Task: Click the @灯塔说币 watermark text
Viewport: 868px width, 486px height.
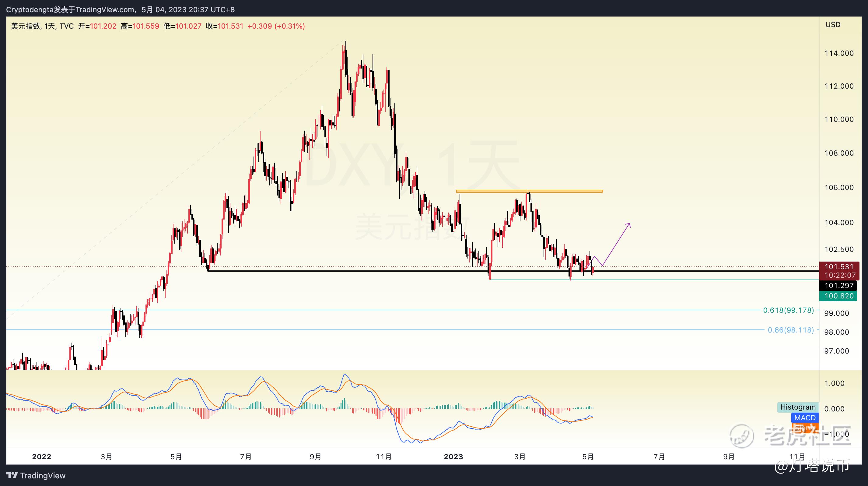Action: (x=811, y=466)
